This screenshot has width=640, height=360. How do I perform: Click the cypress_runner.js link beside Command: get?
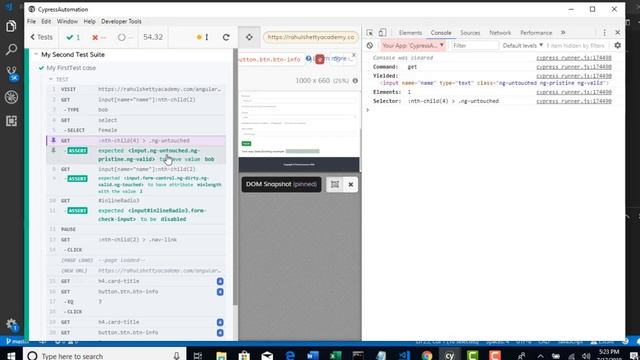point(574,67)
